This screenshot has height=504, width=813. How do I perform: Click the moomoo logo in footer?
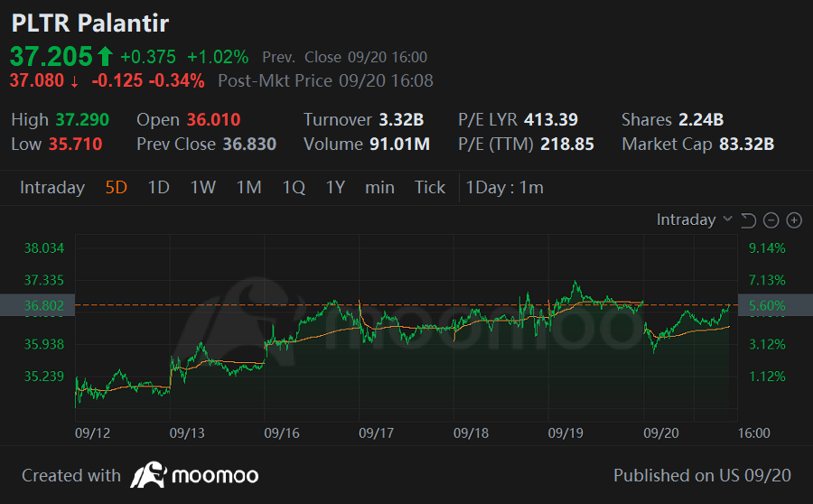point(194,475)
